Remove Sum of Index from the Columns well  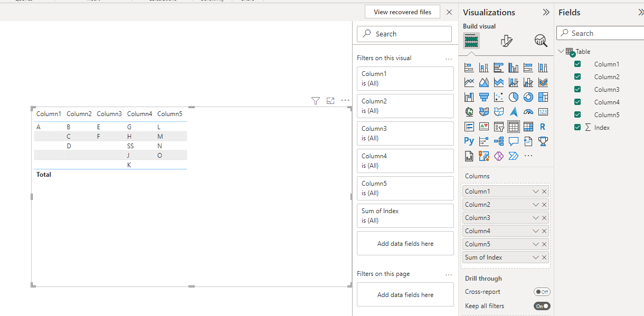pyautogui.click(x=544, y=257)
